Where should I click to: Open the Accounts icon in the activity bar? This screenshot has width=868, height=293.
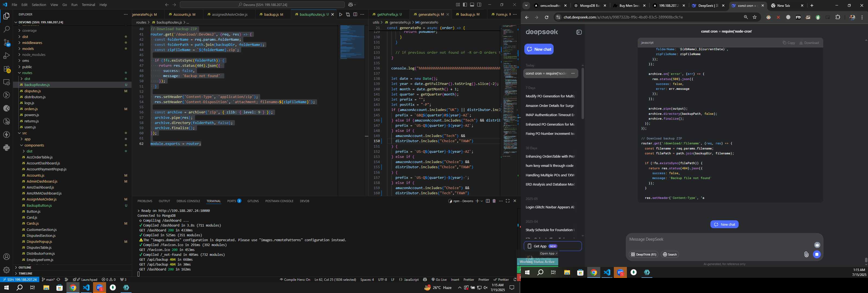pos(7,257)
